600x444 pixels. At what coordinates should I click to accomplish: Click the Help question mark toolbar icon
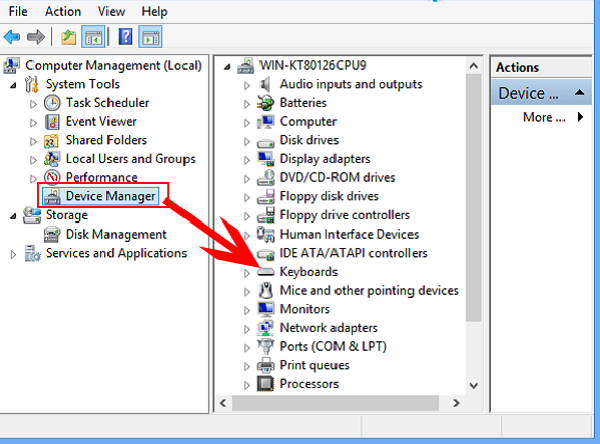pyautogui.click(x=126, y=38)
